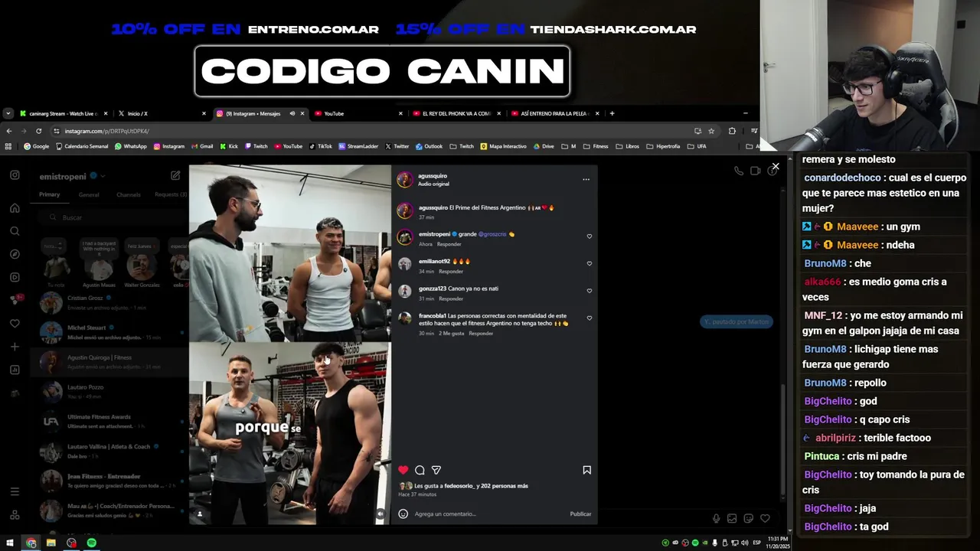
Task: Switch to the YouTube browser tab
Action: point(358,113)
